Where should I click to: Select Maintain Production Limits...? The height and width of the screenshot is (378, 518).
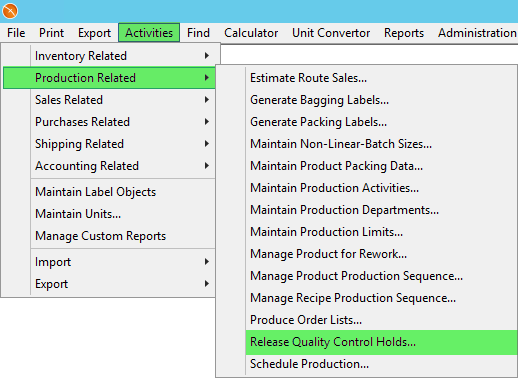(x=367, y=232)
